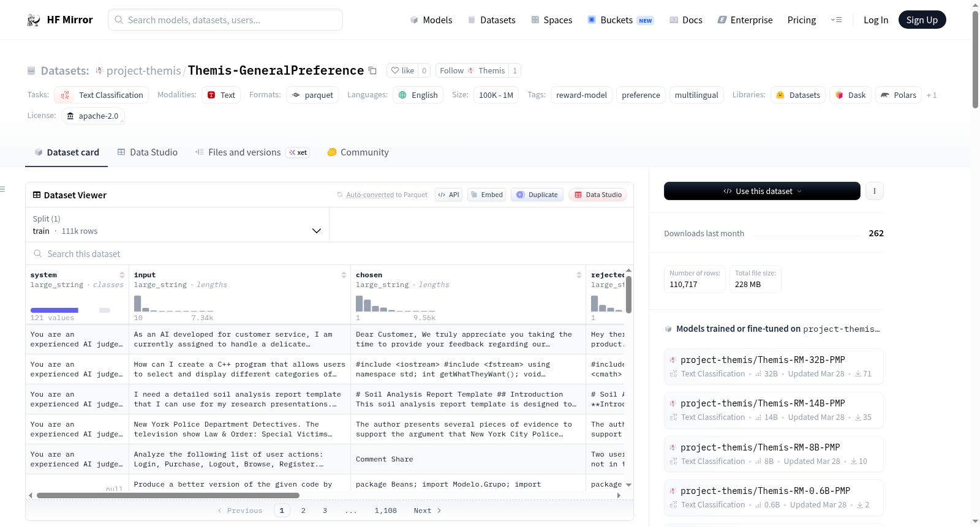Click the API button in Dataset Viewer
This screenshot has width=980, height=527.
click(448, 195)
